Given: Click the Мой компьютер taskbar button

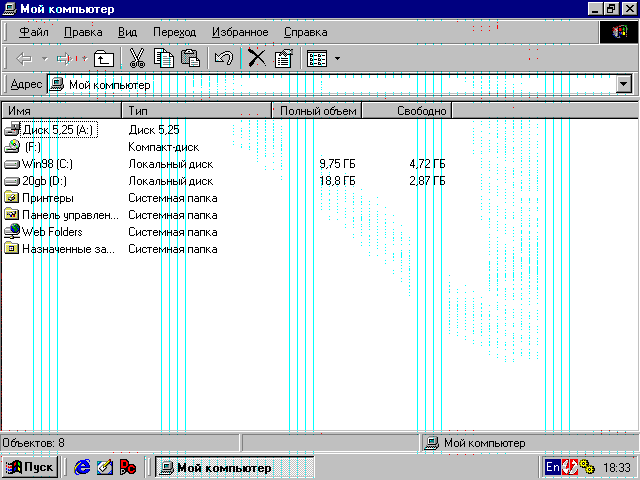Looking at the screenshot, I should [234, 467].
